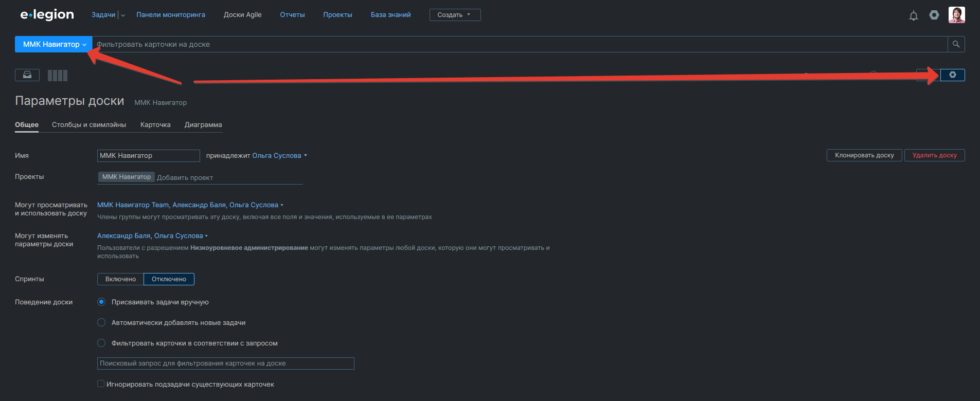
Task: Turn sprints on with 'Включено'
Action: (120, 279)
